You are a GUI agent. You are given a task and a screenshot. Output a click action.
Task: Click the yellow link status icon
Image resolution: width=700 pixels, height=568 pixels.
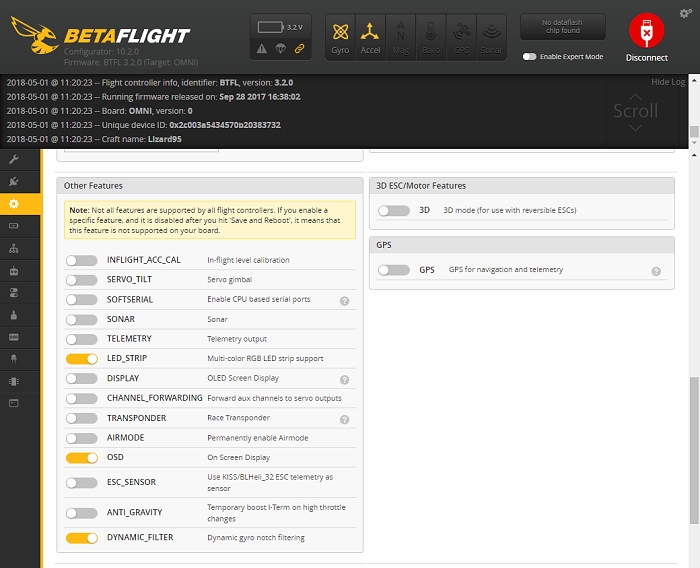300,48
